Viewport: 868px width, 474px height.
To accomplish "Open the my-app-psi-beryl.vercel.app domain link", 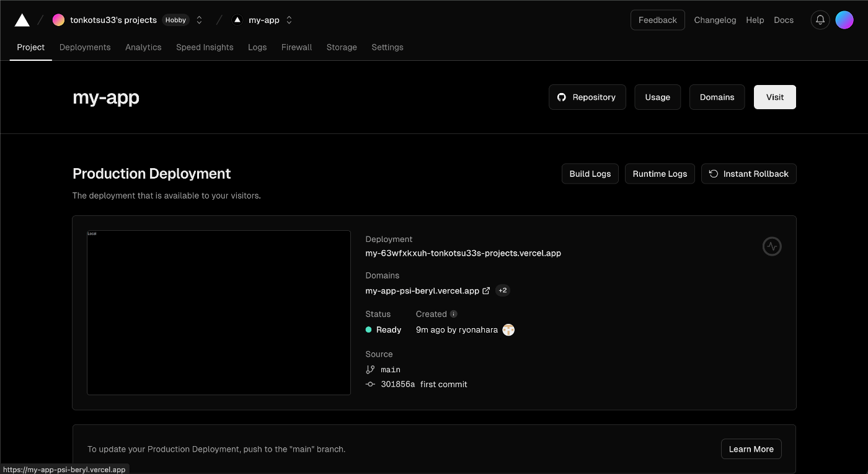I will click(x=422, y=290).
